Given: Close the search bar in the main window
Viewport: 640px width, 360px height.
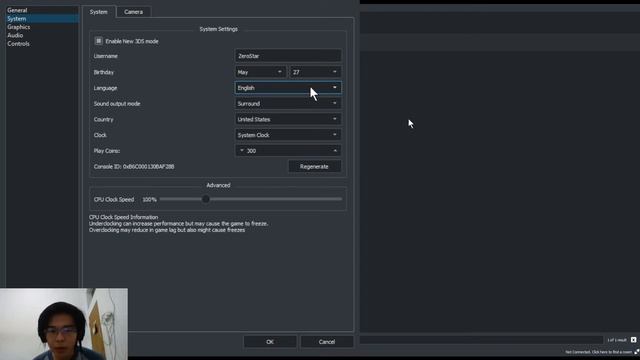Looking at the screenshot, I should click(633, 340).
